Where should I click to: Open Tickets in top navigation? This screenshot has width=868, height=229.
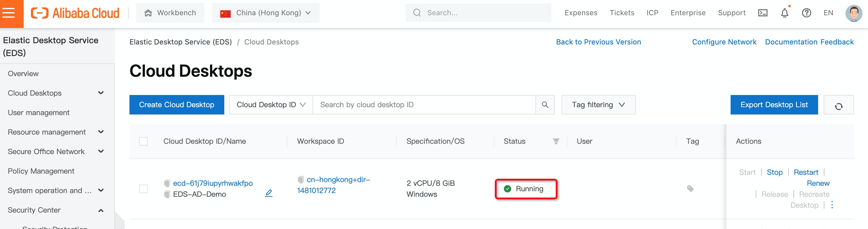point(622,13)
